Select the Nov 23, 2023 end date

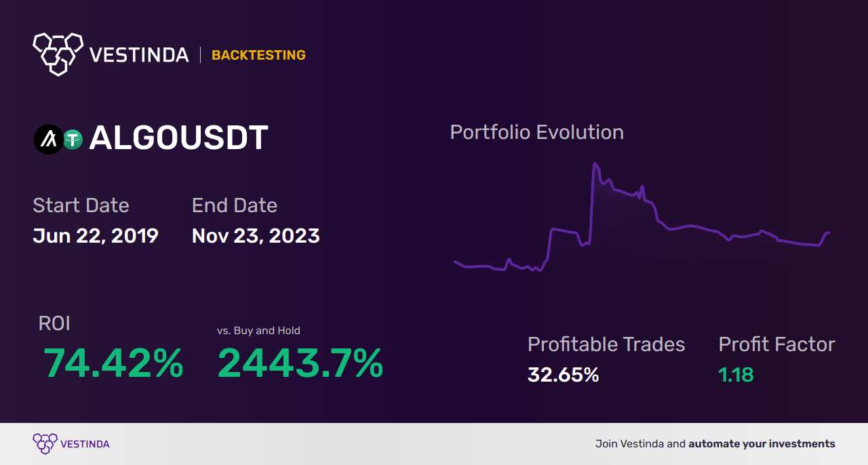[x=256, y=236]
